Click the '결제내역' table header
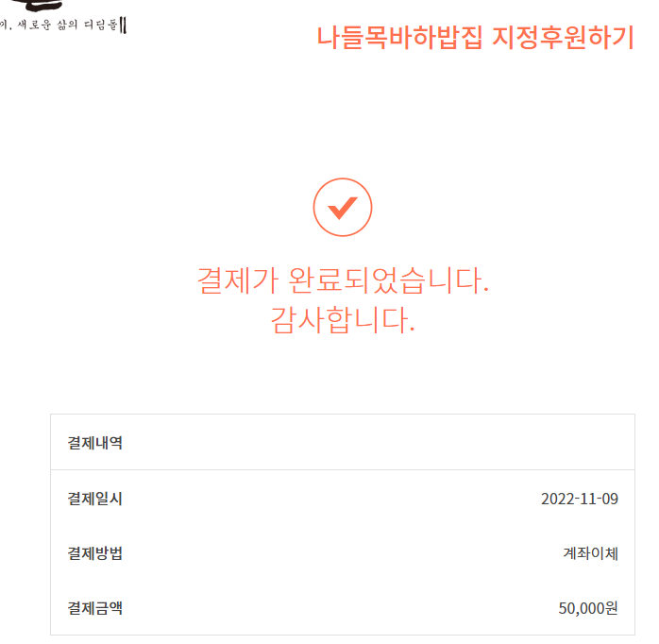 (94, 442)
